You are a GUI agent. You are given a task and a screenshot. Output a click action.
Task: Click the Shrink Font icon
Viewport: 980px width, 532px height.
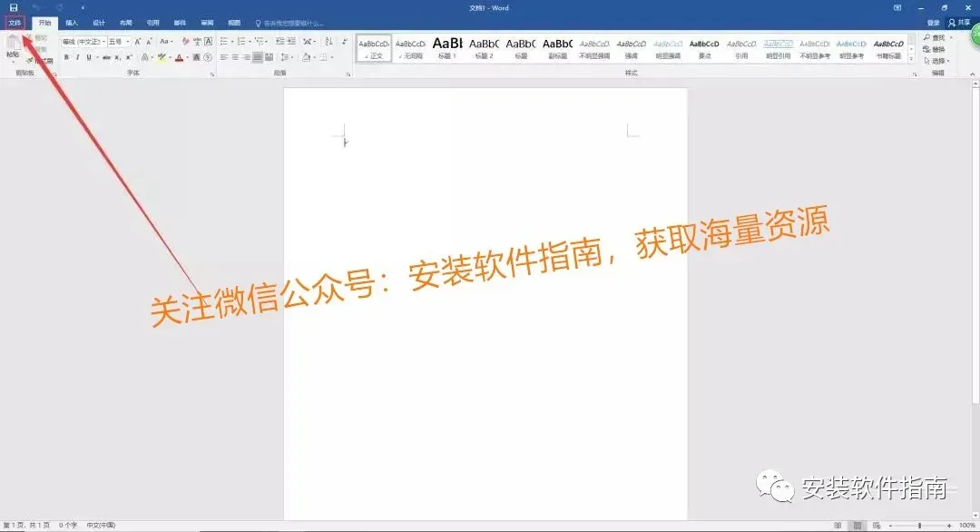(149, 41)
